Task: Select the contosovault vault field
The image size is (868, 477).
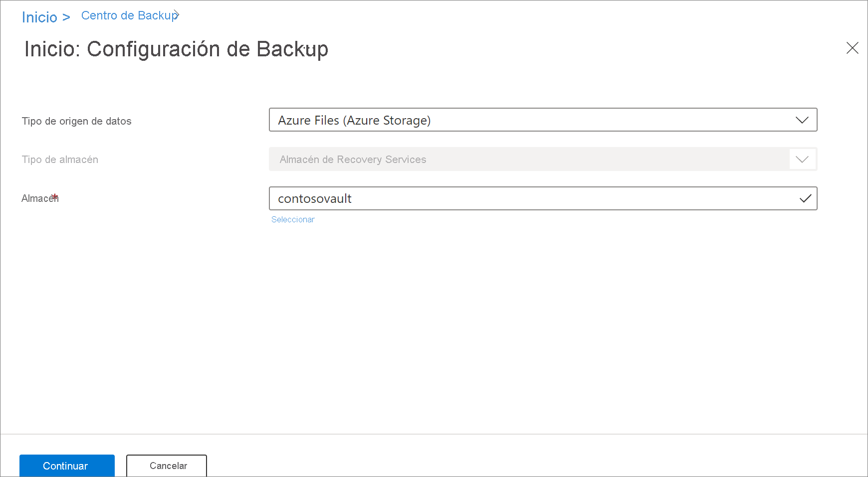Action: tap(543, 198)
